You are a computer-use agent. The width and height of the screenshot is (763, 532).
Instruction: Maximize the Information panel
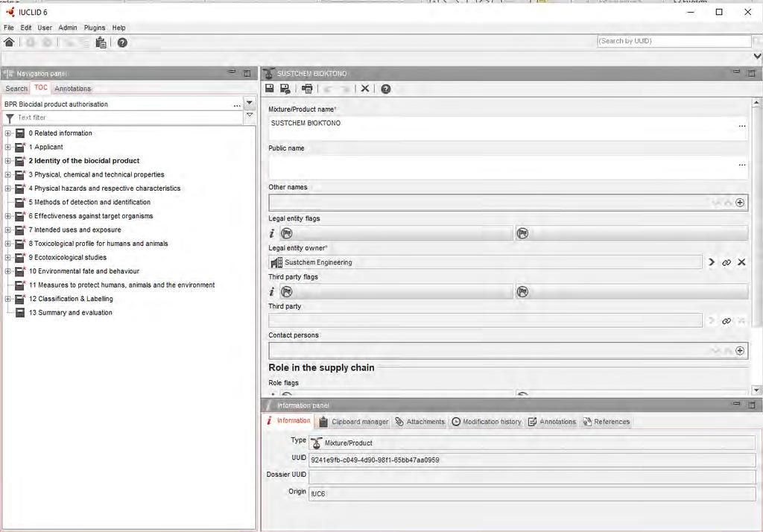(752, 405)
